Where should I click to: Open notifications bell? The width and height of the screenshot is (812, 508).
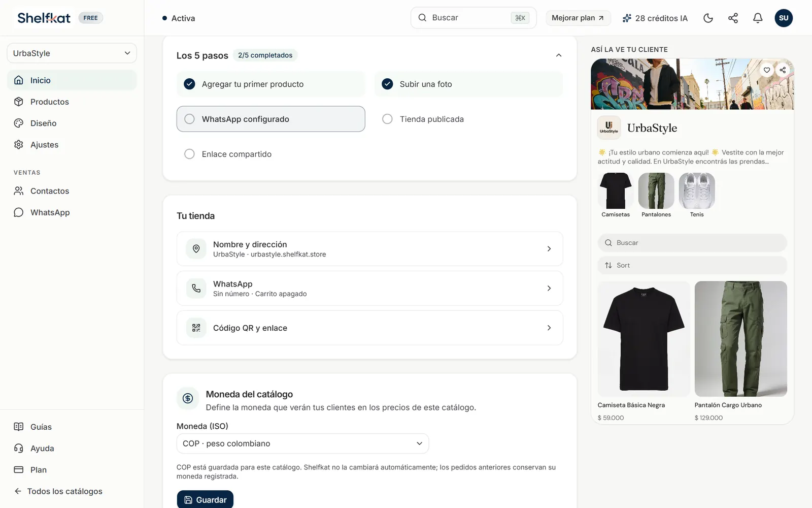[758, 18]
